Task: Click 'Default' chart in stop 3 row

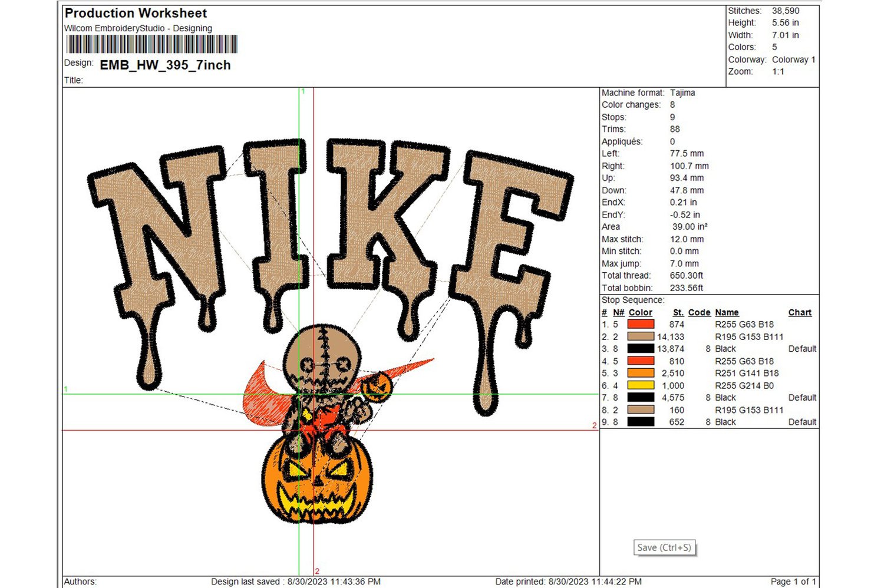Action: [x=802, y=349]
